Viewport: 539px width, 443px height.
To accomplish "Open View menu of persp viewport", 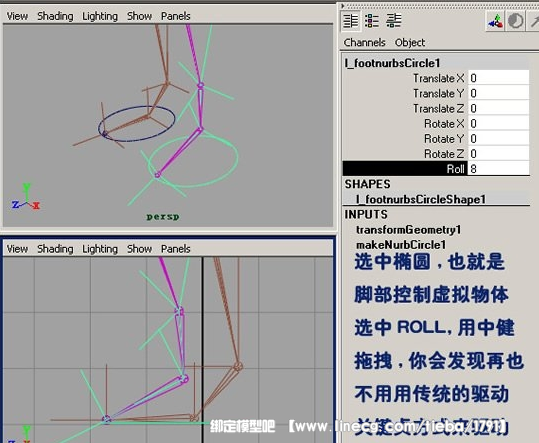I will [x=17, y=16].
